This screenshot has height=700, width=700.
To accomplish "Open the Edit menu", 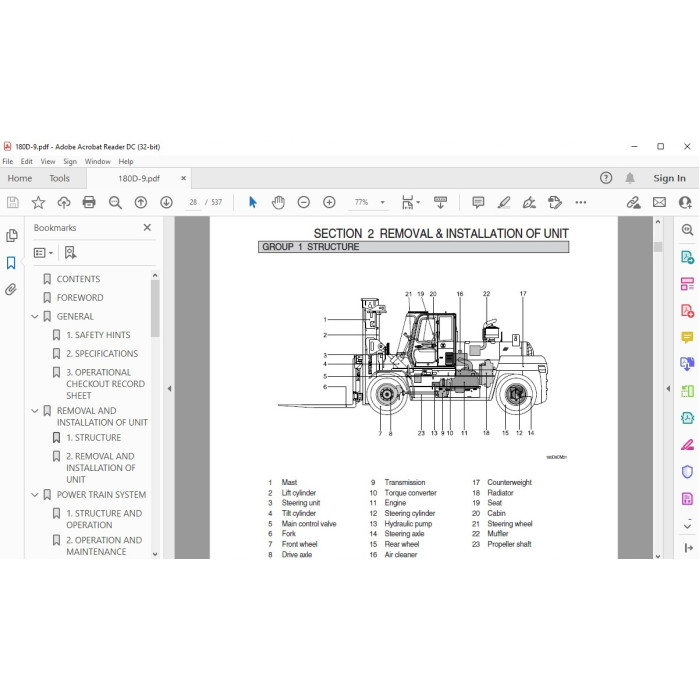I will pos(27,162).
